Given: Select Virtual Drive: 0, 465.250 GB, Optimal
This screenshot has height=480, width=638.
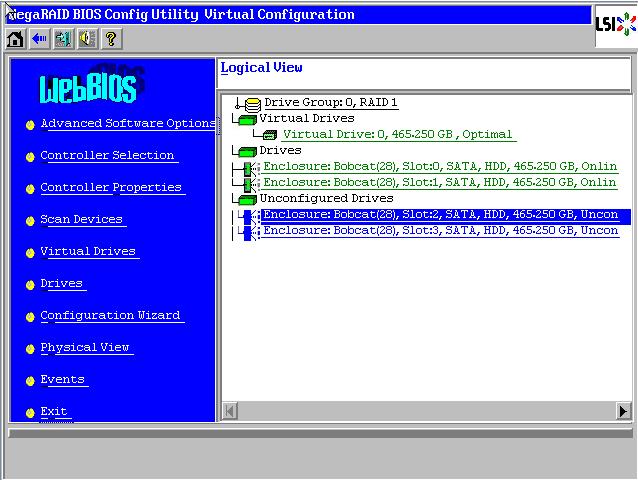Looking at the screenshot, I should 398,135.
